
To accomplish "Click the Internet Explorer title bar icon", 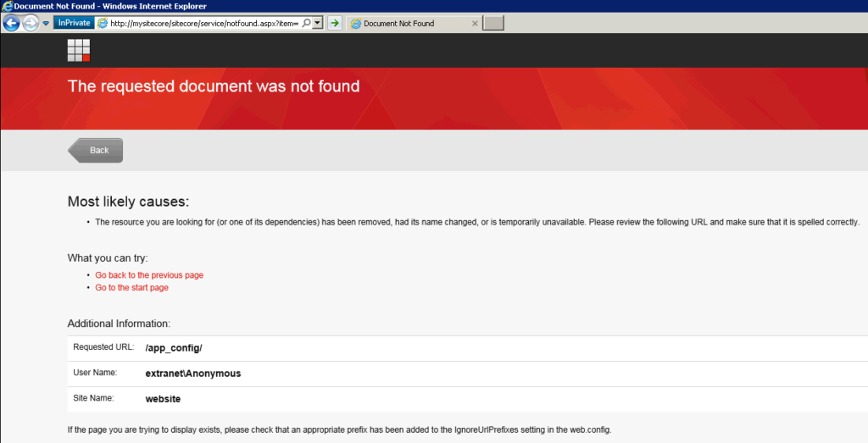I will click(7, 6).
